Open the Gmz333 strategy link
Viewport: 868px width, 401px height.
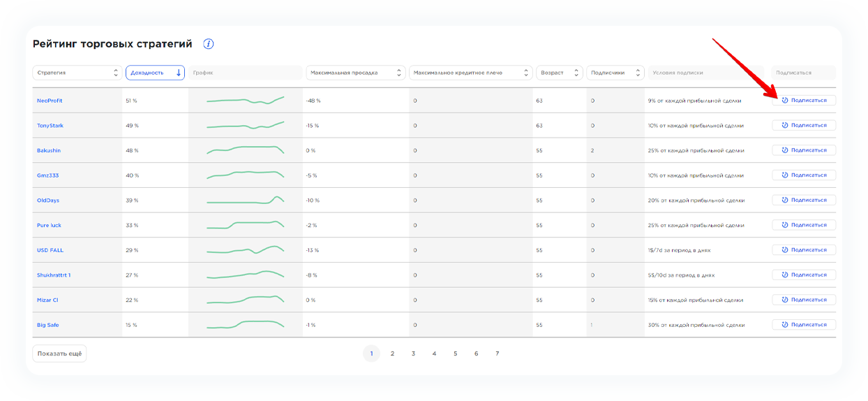(48, 175)
